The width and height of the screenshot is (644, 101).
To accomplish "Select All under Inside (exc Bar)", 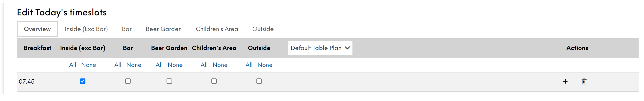I will pyautogui.click(x=73, y=65).
